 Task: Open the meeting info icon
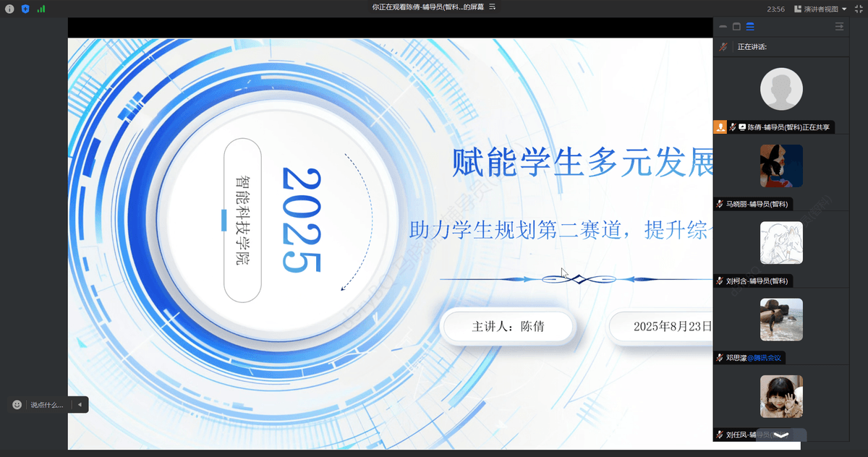tap(10, 9)
